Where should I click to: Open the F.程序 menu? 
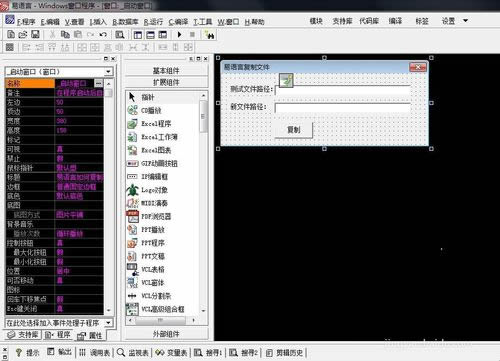point(26,22)
